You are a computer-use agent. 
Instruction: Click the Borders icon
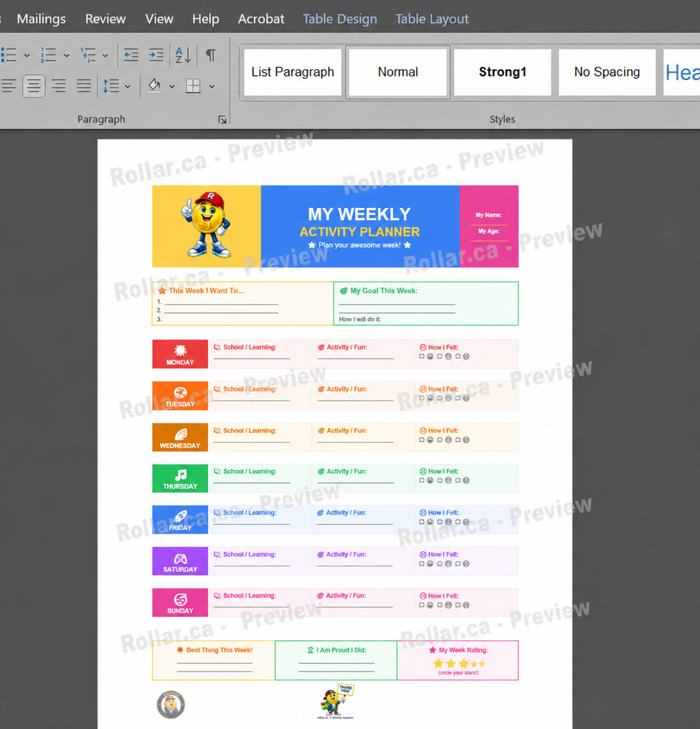193,86
